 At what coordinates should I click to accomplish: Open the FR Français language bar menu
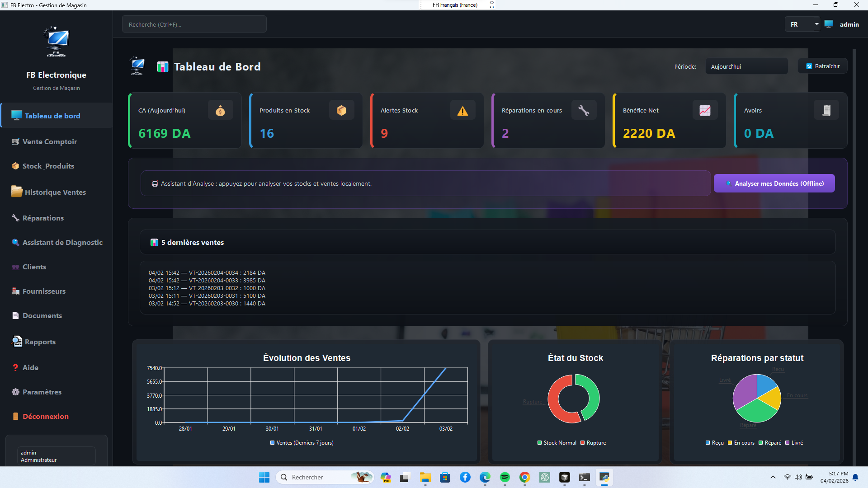coord(454,5)
